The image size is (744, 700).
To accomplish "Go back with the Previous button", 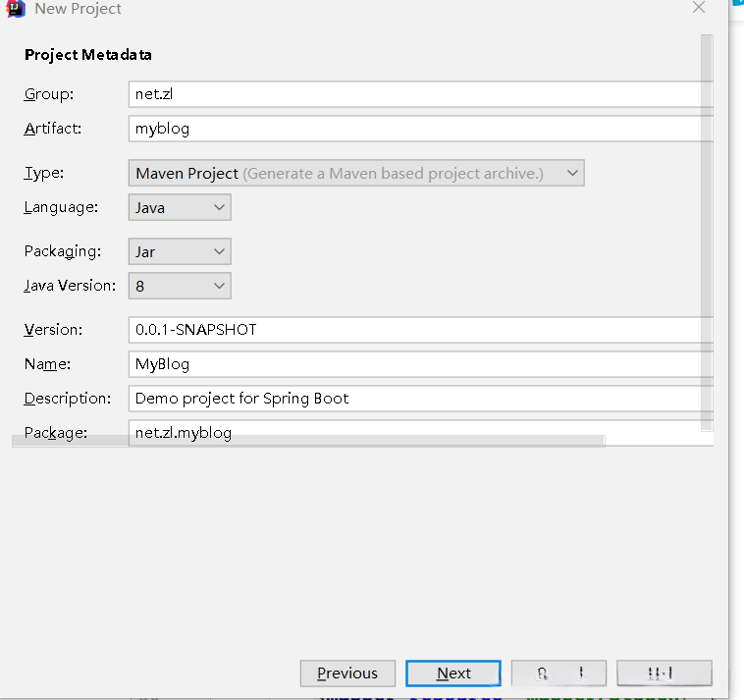I will 347,673.
